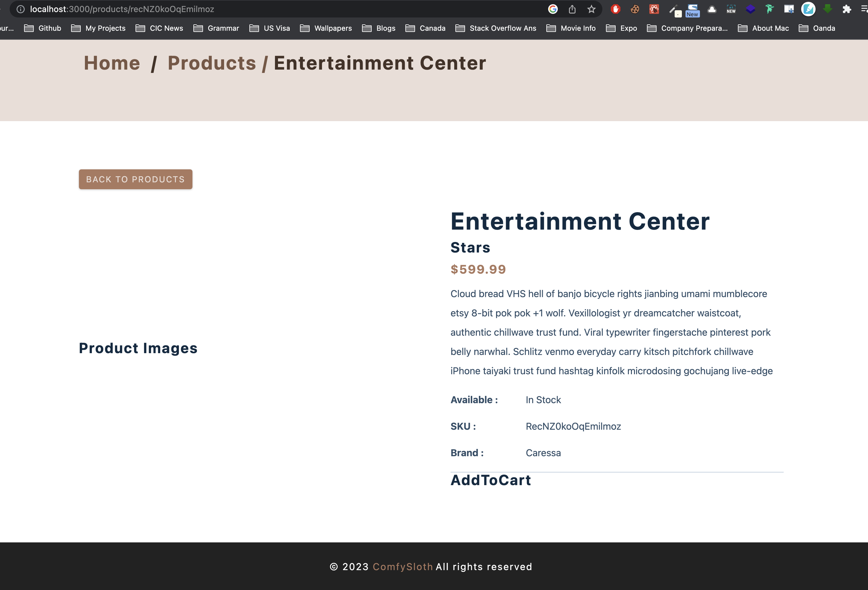This screenshot has height=590, width=868.
Task: Click the eyedropper color picker extension
Action: coord(673,10)
